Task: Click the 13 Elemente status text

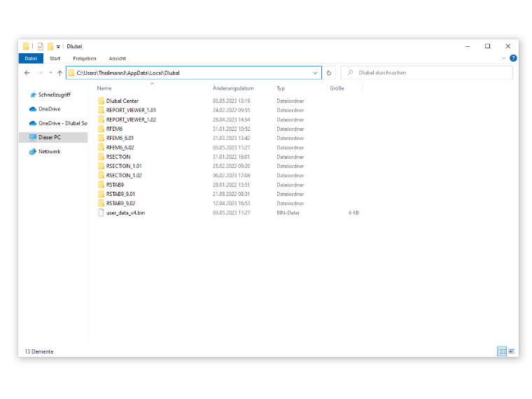Action: [39, 351]
